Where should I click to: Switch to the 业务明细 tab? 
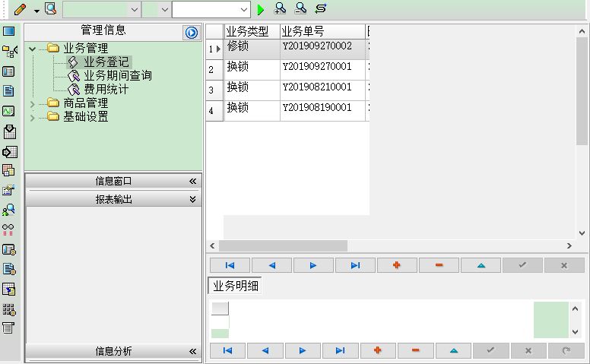pyautogui.click(x=235, y=286)
